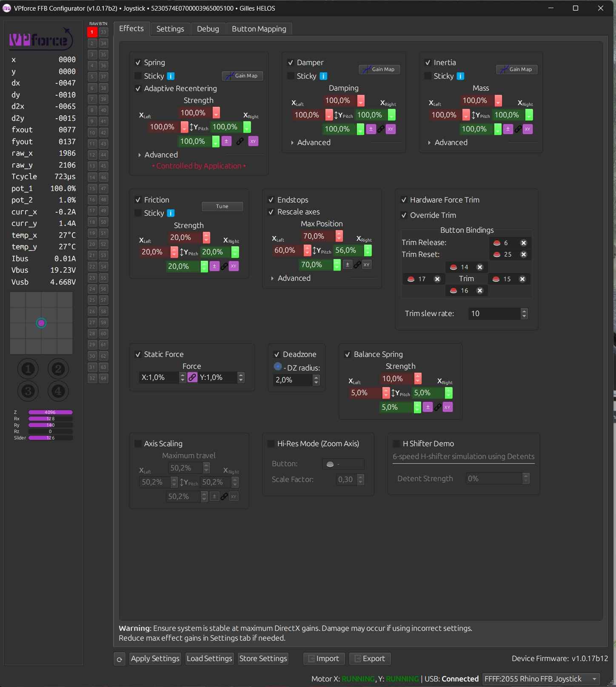Image resolution: width=616 pixels, height=687 pixels.
Task: Click the joystick position XY grid
Action: click(x=41, y=323)
